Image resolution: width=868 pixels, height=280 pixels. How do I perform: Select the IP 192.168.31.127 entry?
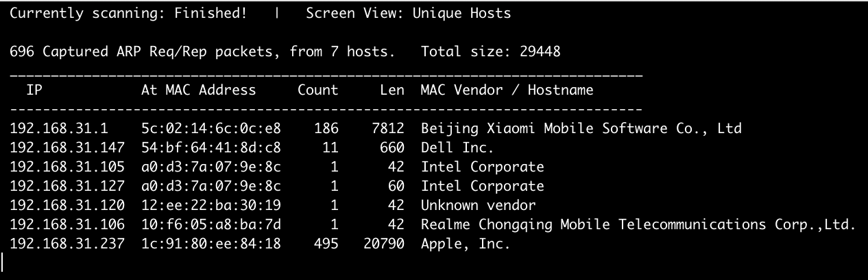coord(67,186)
